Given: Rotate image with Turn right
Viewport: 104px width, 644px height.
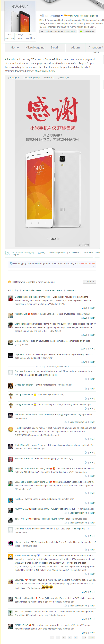Looking at the screenshot, I should [x=63, y=78].
